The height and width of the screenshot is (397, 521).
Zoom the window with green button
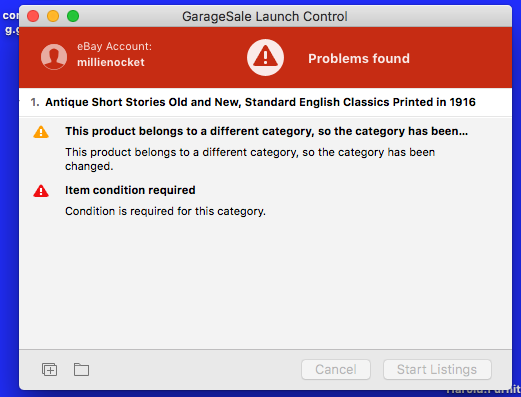click(x=73, y=16)
